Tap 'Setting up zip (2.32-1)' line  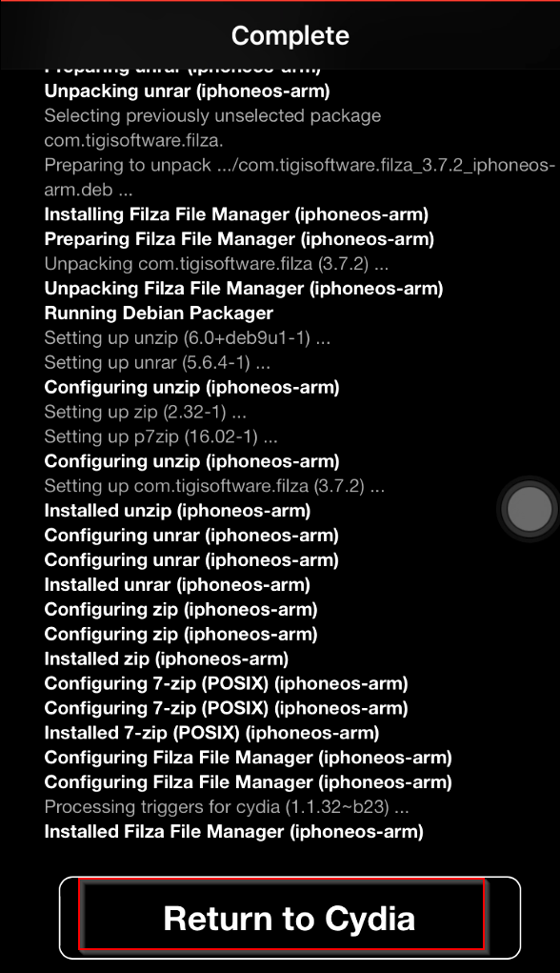click(145, 412)
